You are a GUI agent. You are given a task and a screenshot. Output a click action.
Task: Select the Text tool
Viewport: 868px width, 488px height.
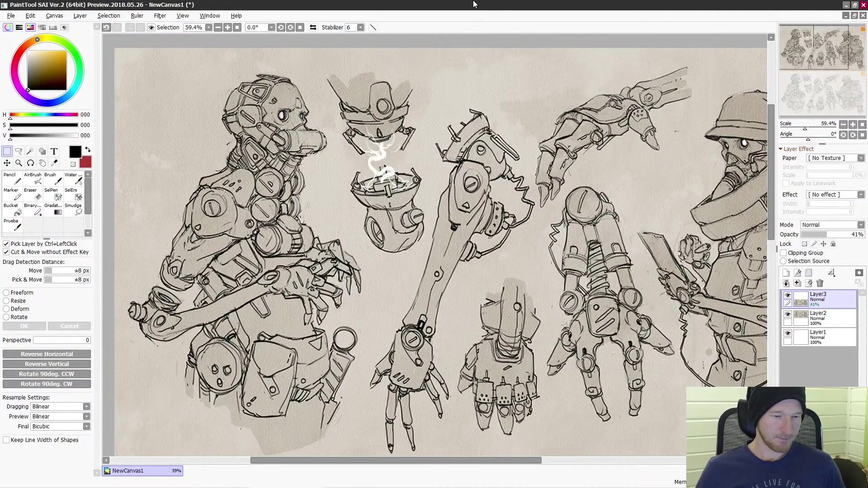click(54, 151)
